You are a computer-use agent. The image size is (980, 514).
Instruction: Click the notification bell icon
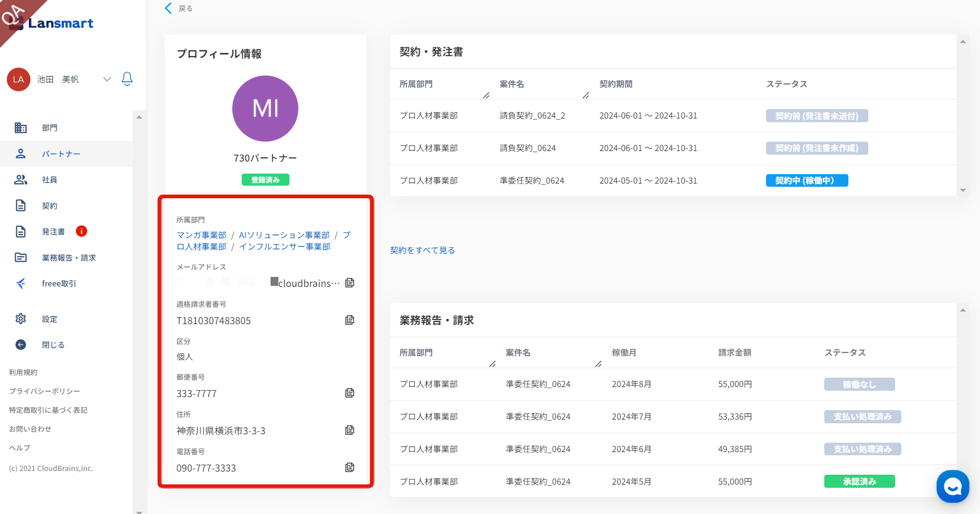point(127,79)
